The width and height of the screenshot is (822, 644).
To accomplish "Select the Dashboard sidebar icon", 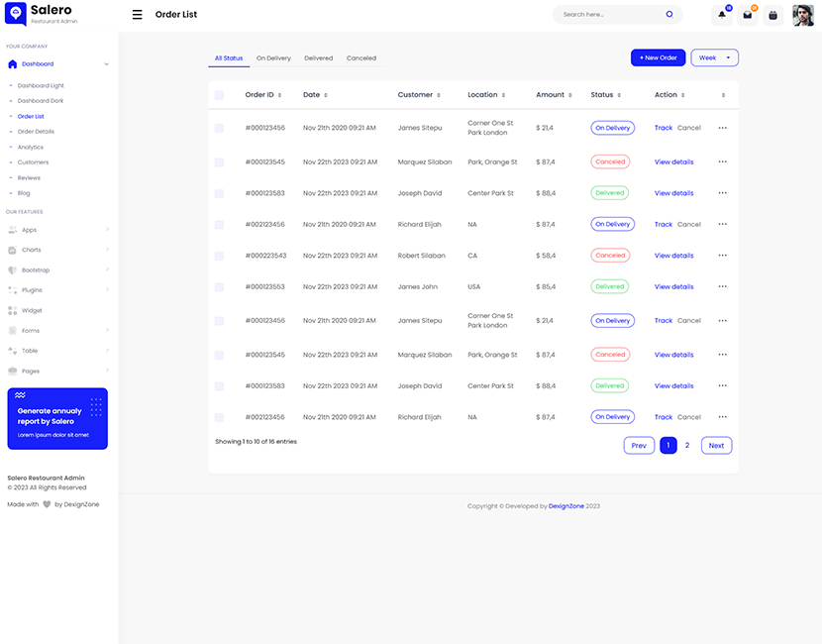I will (x=11, y=63).
